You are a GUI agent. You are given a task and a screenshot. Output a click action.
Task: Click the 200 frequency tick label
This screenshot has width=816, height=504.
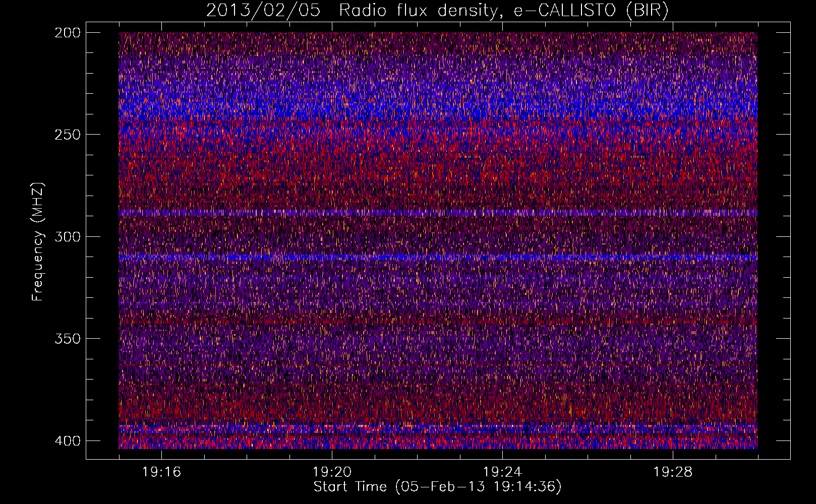67,33
